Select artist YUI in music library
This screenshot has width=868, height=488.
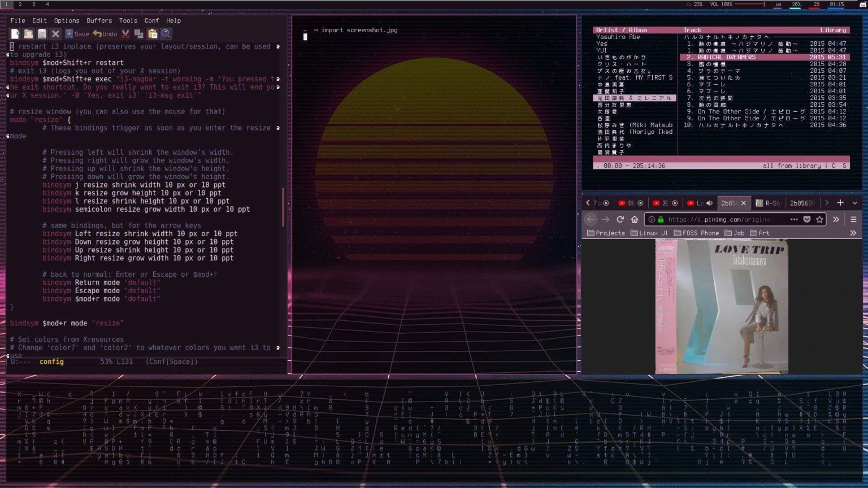click(x=601, y=50)
